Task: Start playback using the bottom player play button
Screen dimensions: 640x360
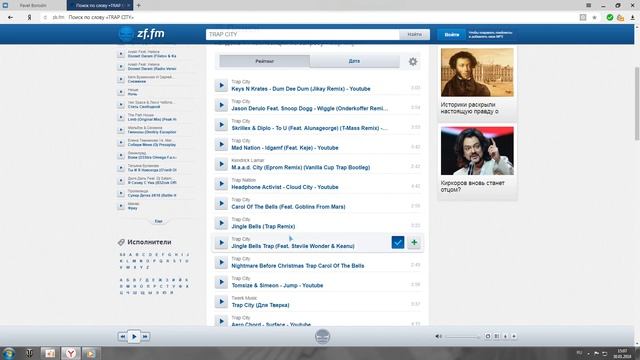Action: pyautogui.click(x=134, y=336)
